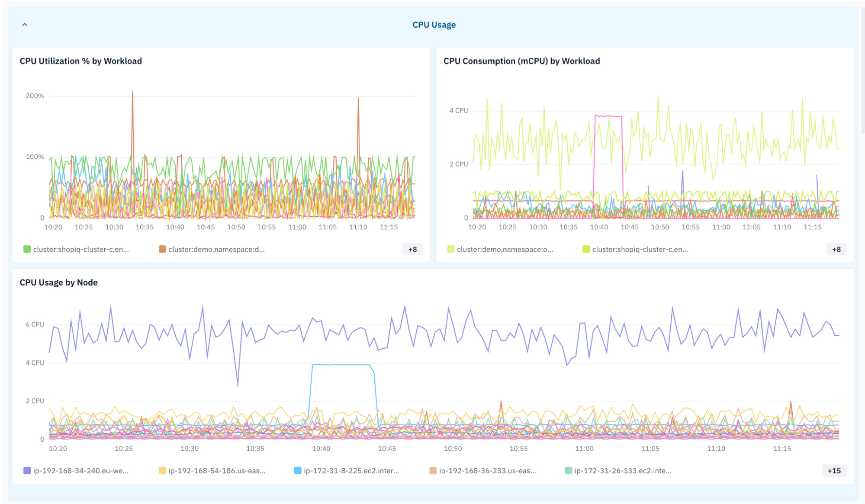Screen dimensions: 865x504
Task: Click the 10:35 time label in Utilization chart
Action: (145, 227)
